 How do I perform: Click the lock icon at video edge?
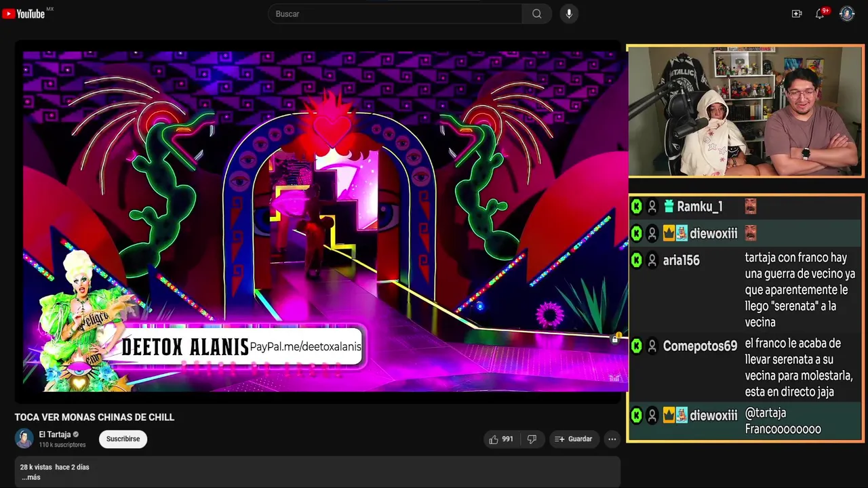pos(615,339)
